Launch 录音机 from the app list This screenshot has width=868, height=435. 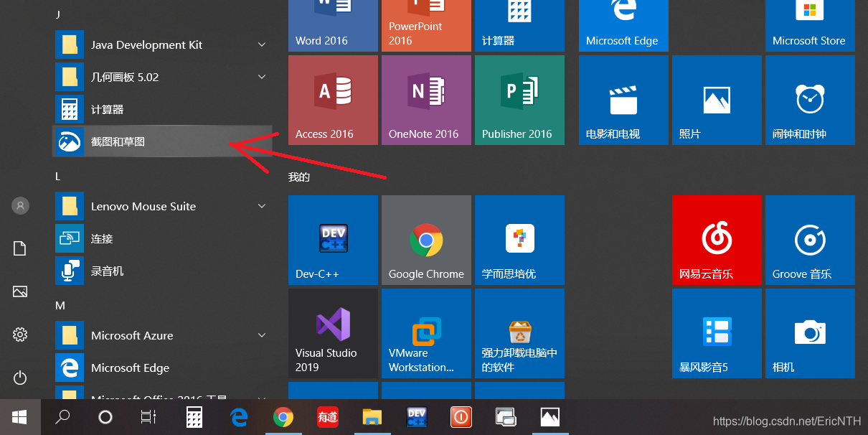pos(162,271)
